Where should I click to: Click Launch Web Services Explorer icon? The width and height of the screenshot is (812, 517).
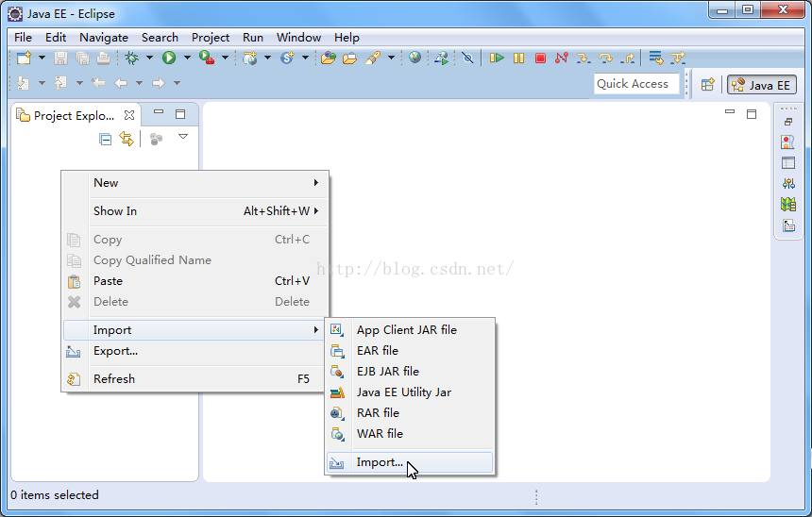coord(441,58)
